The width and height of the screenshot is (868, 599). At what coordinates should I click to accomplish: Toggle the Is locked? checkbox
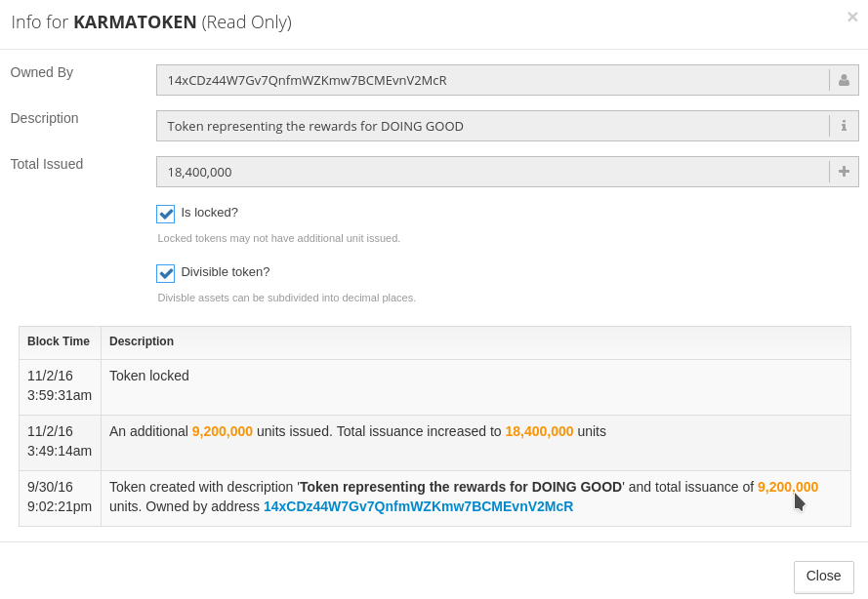pos(166,214)
